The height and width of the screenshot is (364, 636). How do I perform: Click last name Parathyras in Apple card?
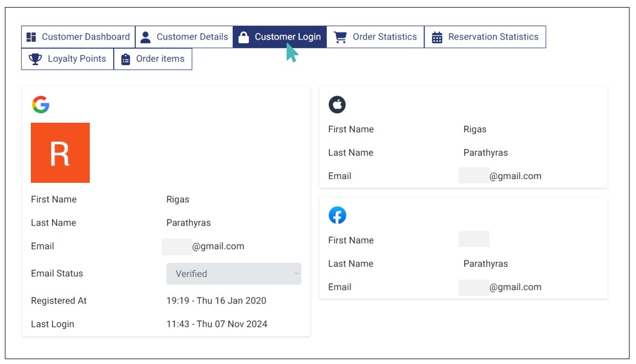486,153
